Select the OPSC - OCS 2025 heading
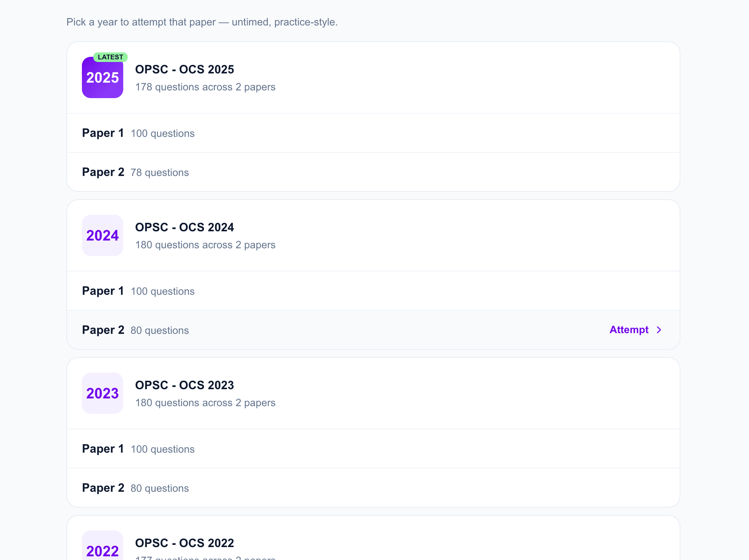Screen dimensions: 749x560 point(184,69)
